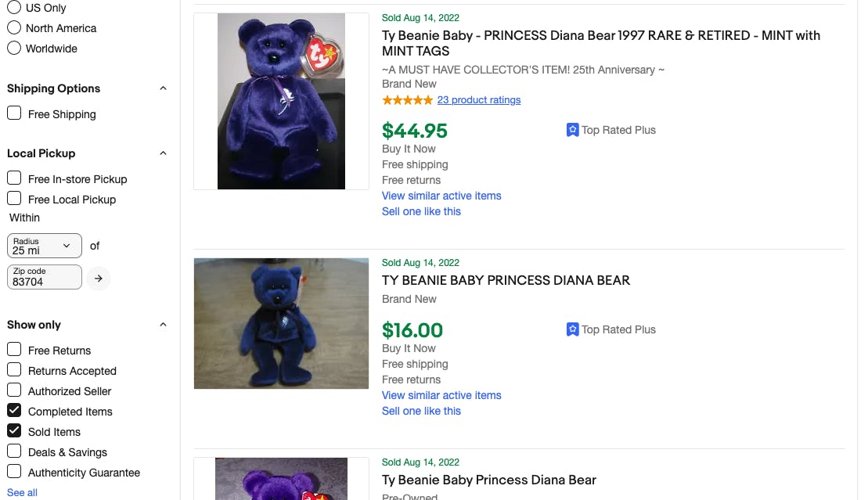Click Sell one like this under $16.00 listing

tap(421, 411)
